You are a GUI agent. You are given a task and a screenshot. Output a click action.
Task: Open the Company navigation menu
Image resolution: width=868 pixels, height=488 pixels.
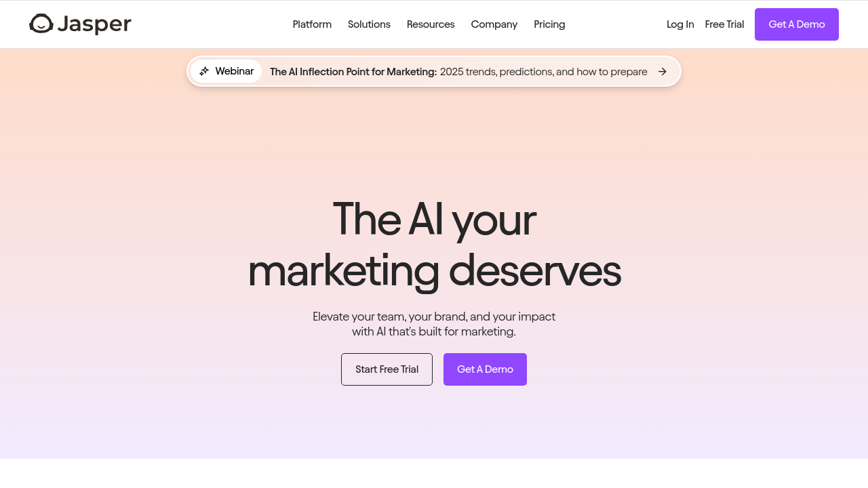pos(494,24)
